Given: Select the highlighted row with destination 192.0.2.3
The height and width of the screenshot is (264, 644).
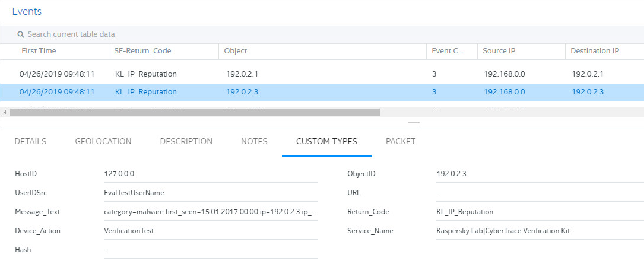Looking at the screenshot, I should click(588, 92).
